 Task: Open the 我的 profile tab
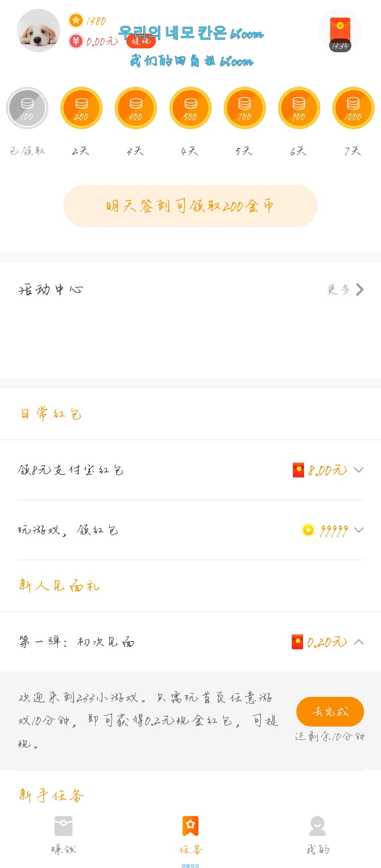(x=317, y=835)
